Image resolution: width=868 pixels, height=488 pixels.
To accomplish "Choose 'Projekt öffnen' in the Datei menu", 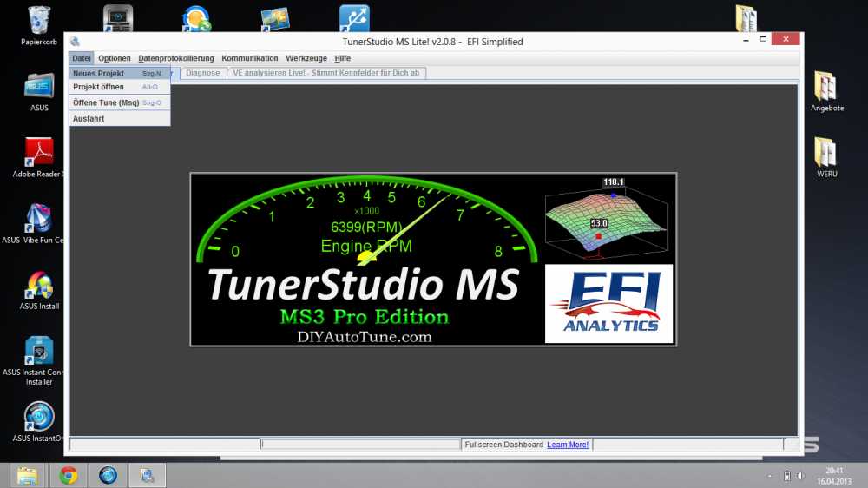I will click(x=99, y=87).
